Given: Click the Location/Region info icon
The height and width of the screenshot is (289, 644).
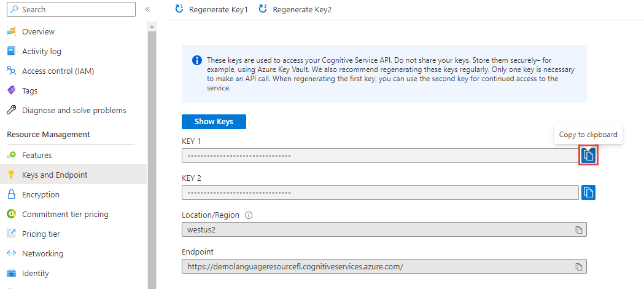Looking at the screenshot, I should (248, 215).
